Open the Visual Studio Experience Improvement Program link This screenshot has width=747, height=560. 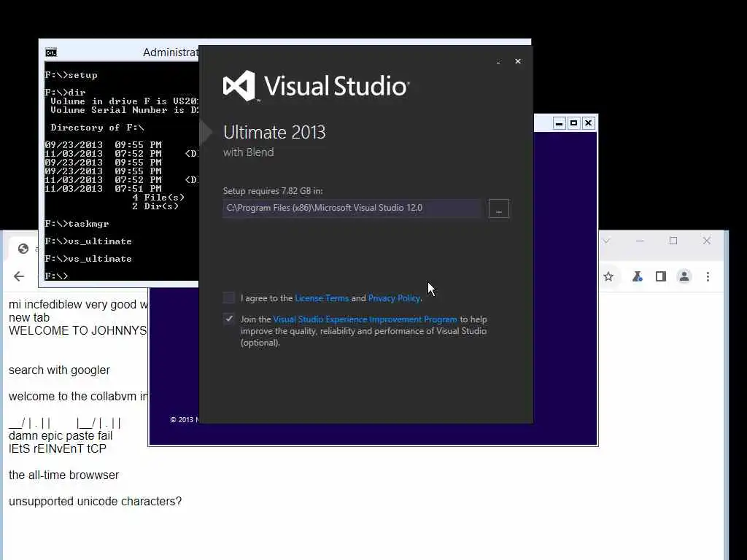365,319
